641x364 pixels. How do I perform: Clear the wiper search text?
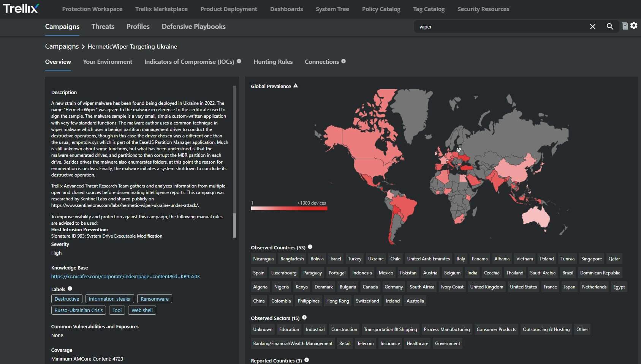[x=592, y=27]
